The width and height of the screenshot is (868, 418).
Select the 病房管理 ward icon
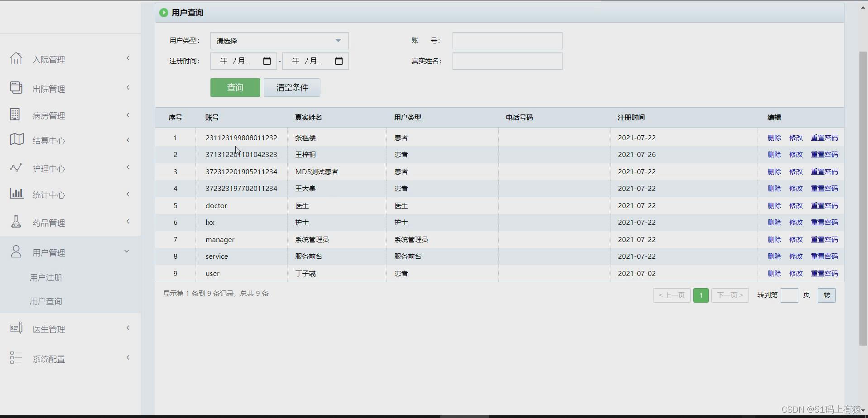tap(15, 114)
